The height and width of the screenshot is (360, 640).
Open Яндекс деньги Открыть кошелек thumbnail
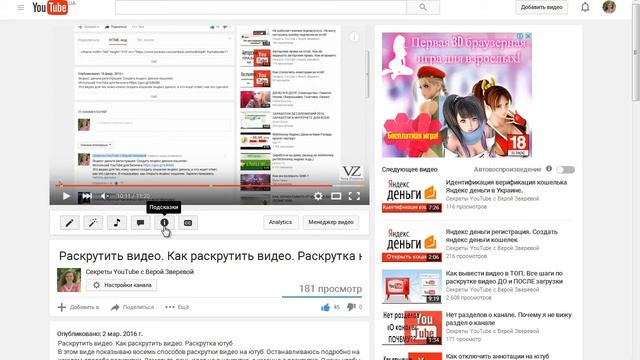pyautogui.click(x=411, y=245)
